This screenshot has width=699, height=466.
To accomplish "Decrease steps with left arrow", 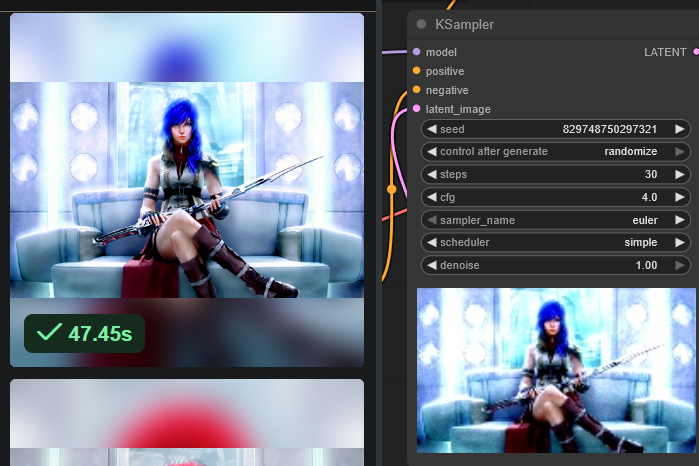I will 432,174.
